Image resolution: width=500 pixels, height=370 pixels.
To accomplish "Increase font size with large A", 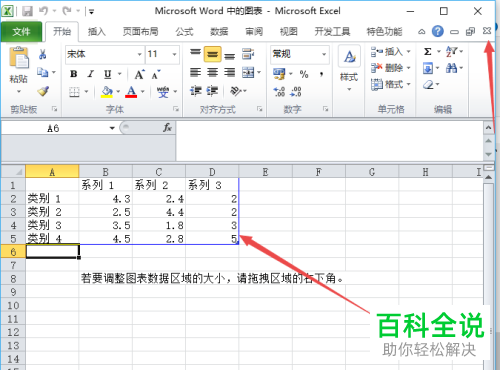I will coord(139,74).
